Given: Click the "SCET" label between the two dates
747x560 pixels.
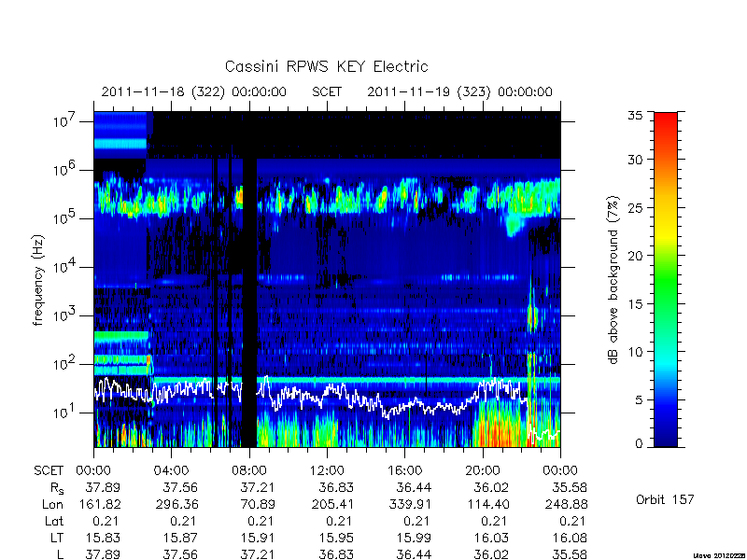Looking at the screenshot, I should (327, 91).
